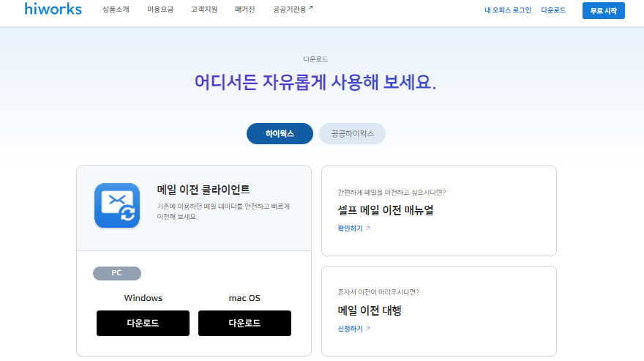Click the 간편하게 메일을 이전하고 싶으시다면? text
The width and height of the screenshot is (644, 361).
point(392,193)
